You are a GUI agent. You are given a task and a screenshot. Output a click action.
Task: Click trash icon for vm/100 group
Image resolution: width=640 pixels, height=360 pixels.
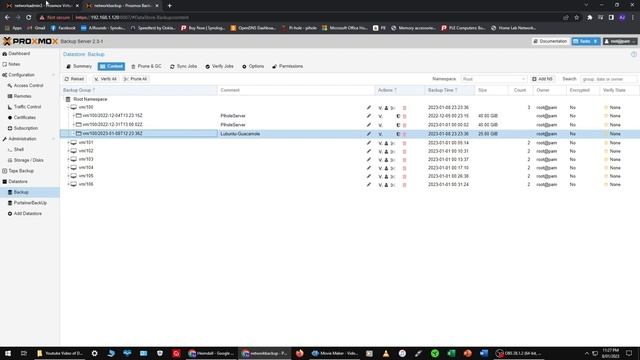tap(404, 108)
